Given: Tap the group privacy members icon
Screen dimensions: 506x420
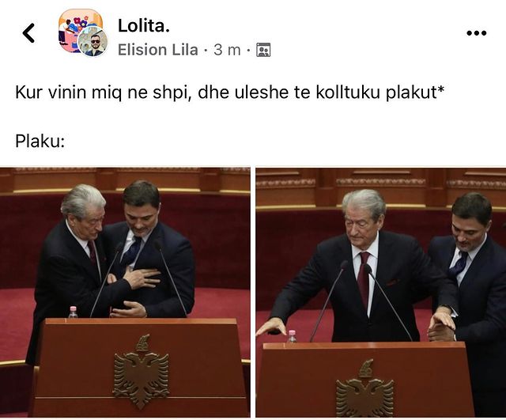Looking at the screenshot, I should pyautogui.click(x=263, y=50).
